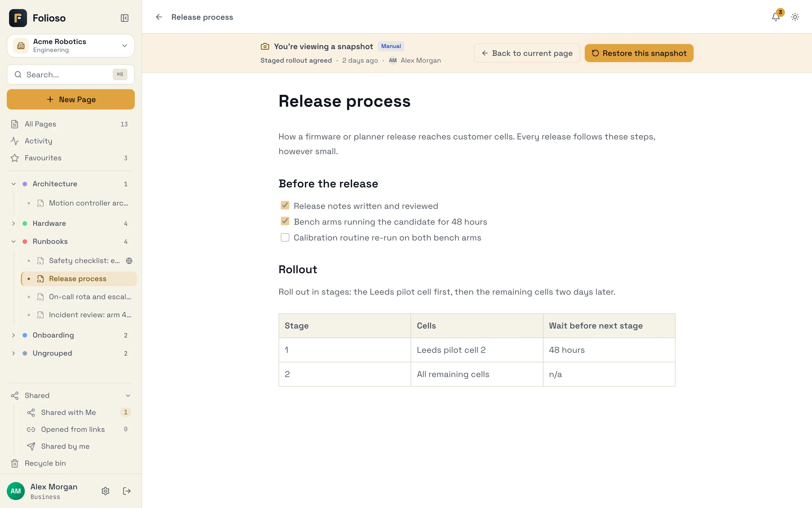The width and height of the screenshot is (812, 508).
Task: Click the Activity pulse icon
Action: tap(15, 141)
